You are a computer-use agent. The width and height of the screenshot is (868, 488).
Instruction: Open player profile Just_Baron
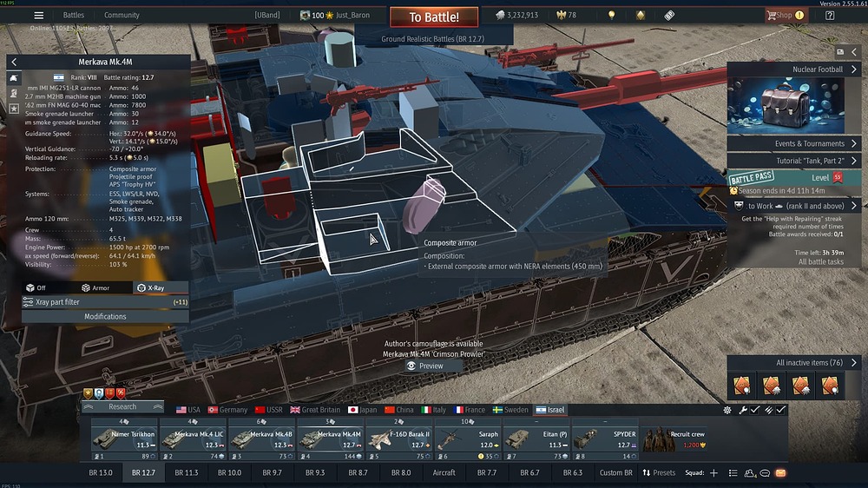334,15
